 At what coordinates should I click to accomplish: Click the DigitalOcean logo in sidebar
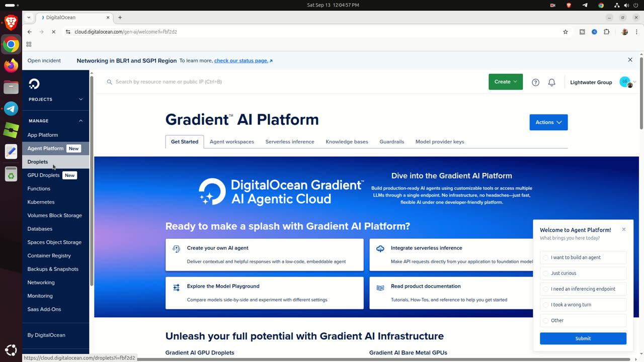click(34, 84)
